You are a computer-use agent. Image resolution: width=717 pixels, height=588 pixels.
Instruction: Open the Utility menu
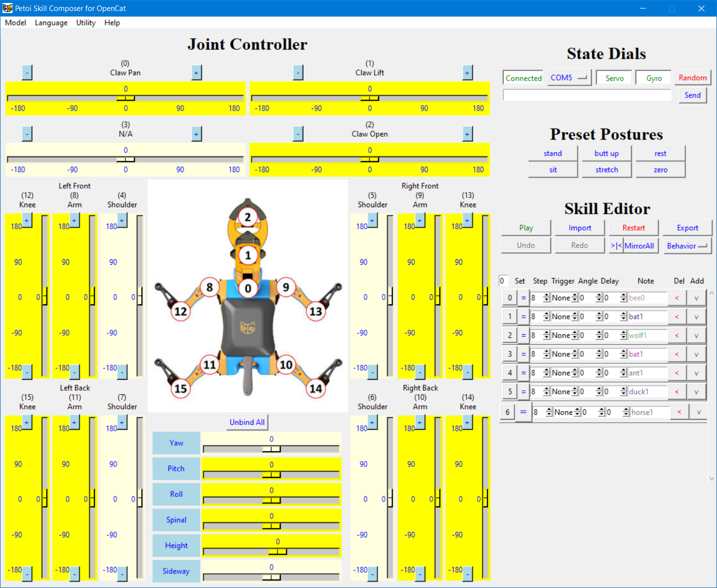86,23
